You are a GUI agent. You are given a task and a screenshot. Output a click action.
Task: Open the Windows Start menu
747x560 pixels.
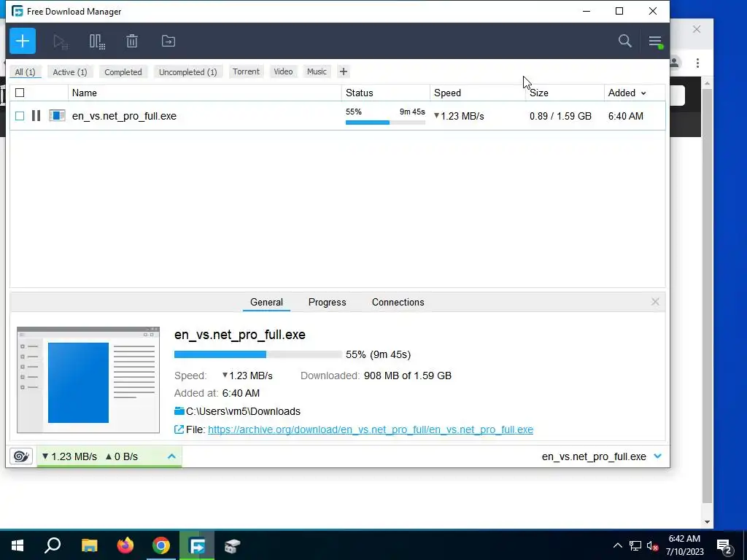[x=18, y=545]
